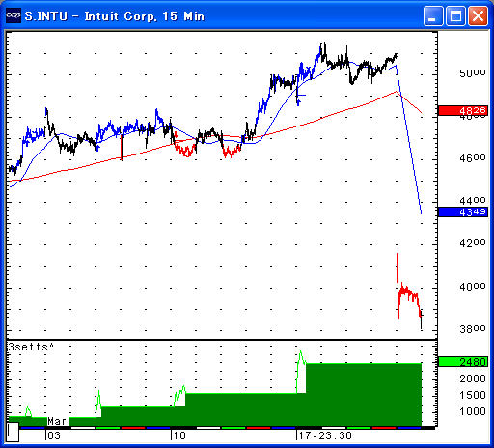The height and width of the screenshot is (448, 494).
Task: Click the 4000 price scale value
Action: coord(472,287)
